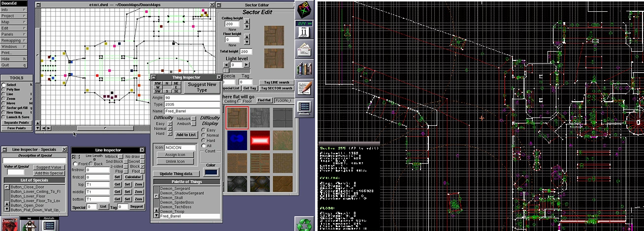Click Add to List button
This screenshot has width=644, height=231.
pyautogui.click(x=186, y=135)
